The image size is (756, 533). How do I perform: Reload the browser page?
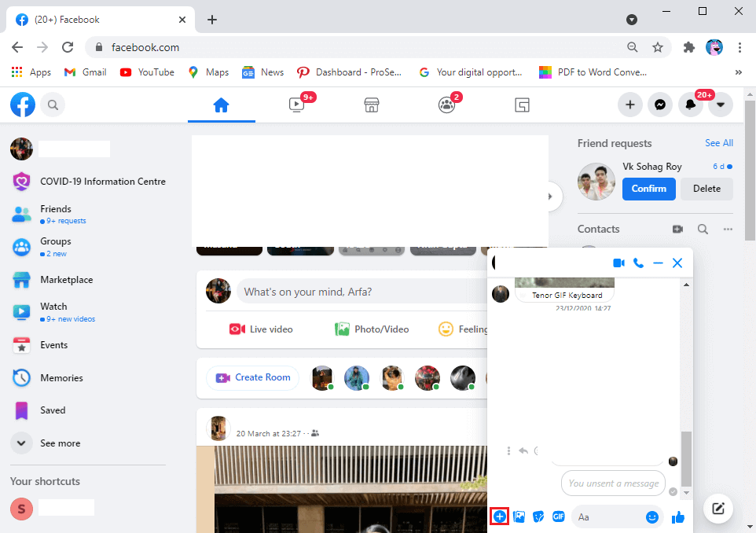(x=68, y=47)
